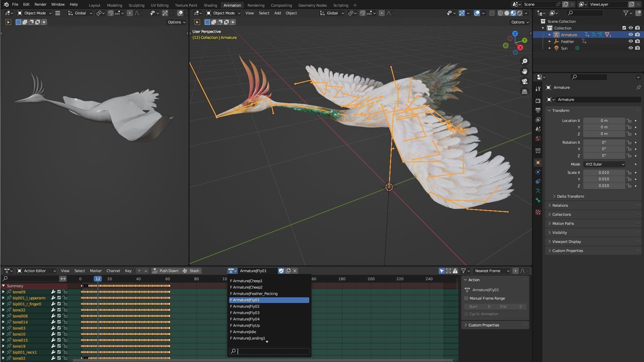Collapse the Summary channel row

tap(3, 286)
